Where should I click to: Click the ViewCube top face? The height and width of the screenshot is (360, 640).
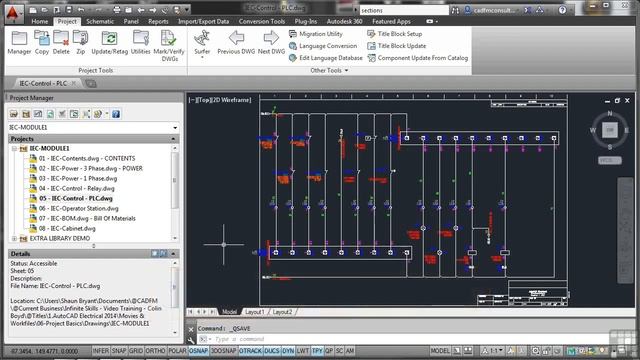(610, 130)
